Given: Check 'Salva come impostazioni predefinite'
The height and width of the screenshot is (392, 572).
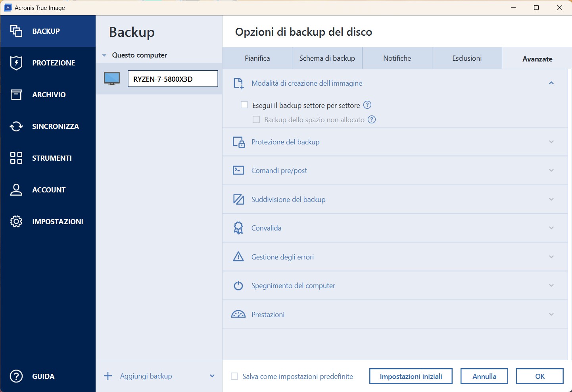Looking at the screenshot, I should [235, 376].
